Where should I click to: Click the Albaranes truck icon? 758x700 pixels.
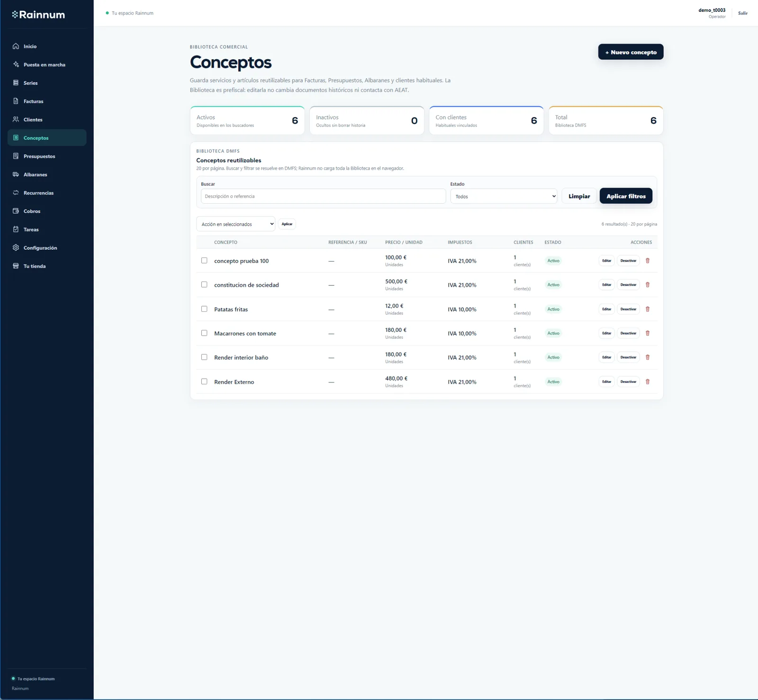[x=16, y=174]
